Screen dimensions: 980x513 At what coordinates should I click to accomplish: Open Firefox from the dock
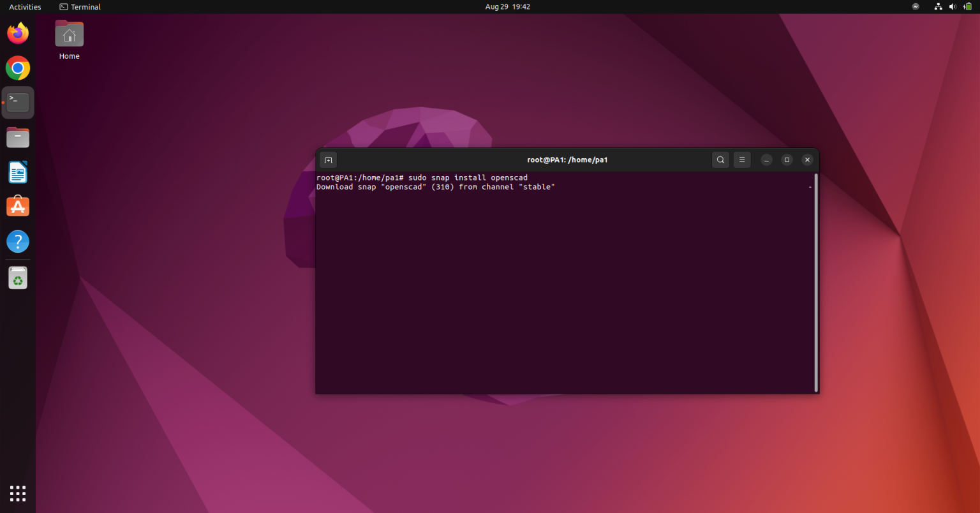coord(17,33)
